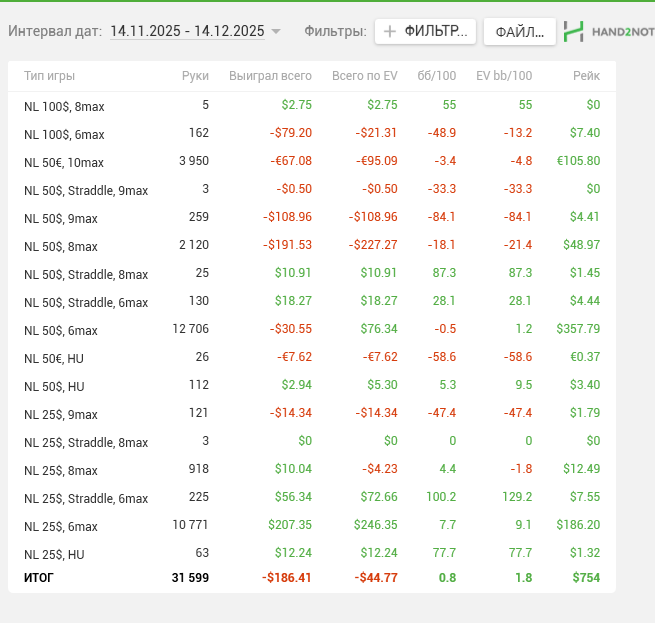Sort by Выиграл всего column header
The image size is (655, 623).
pyautogui.click(x=270, y=76)
